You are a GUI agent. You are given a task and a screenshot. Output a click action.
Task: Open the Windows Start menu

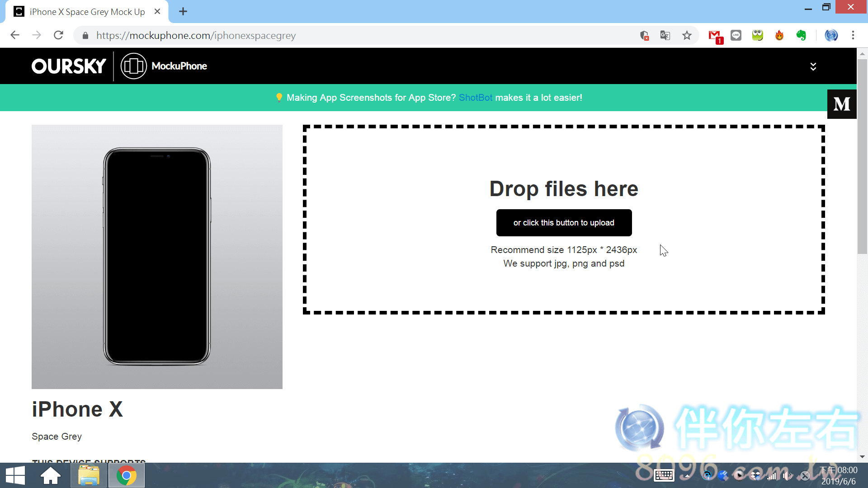(x=15, y=476)
